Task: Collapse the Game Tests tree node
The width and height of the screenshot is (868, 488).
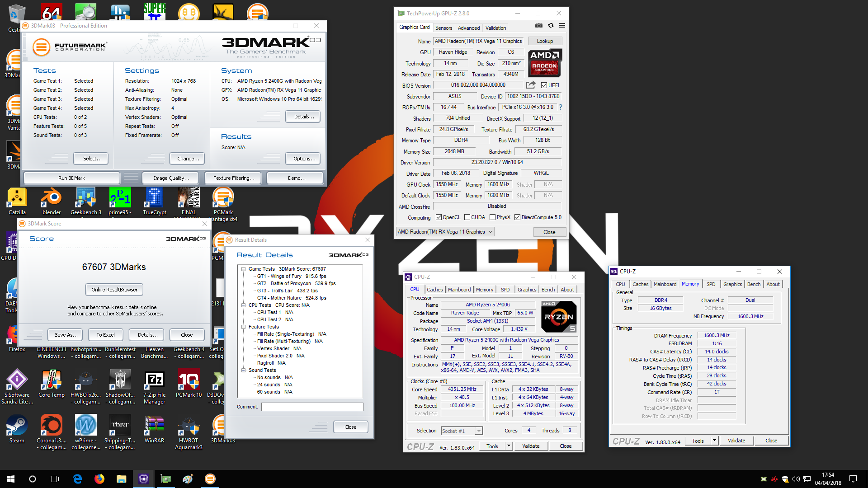Action: [x=243, y=269]
